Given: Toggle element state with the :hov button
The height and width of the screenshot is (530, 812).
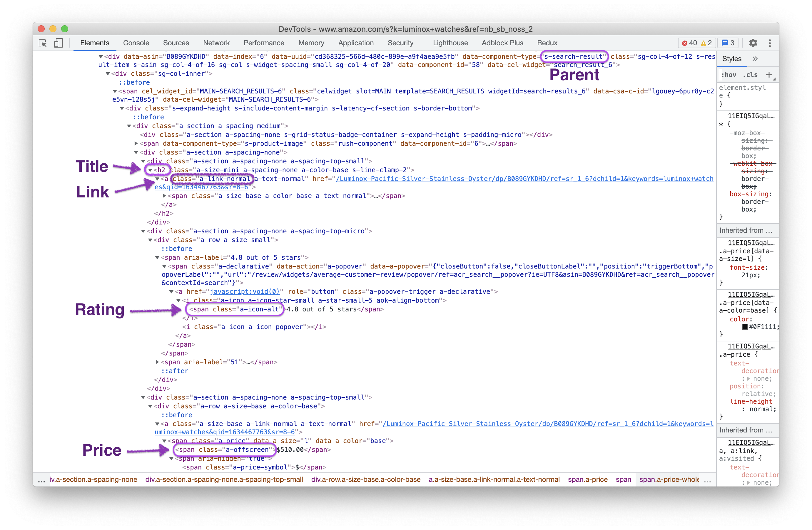Looking at the screenshot, I should [729, 74].
